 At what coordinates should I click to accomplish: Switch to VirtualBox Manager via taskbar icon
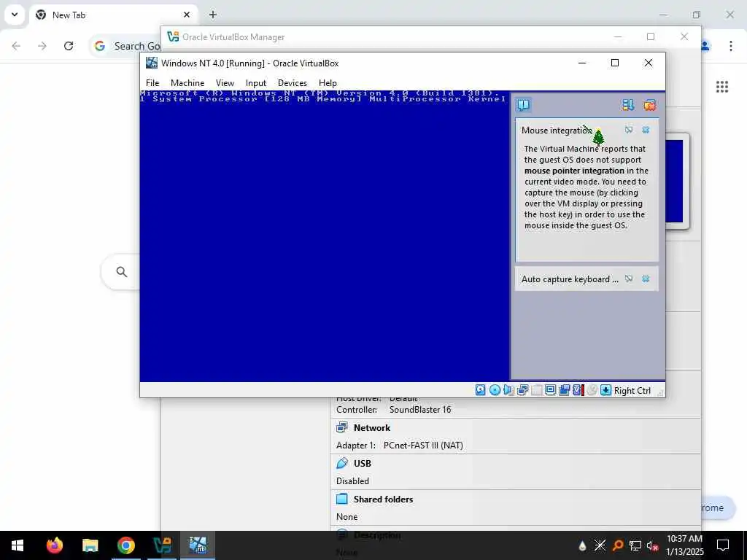162,545
